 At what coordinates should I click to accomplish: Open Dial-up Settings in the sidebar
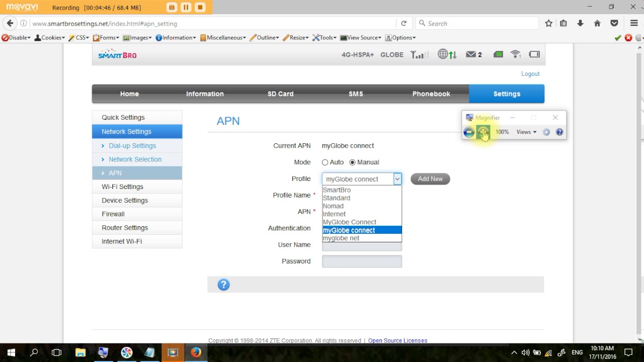click(x=137, y=146)
